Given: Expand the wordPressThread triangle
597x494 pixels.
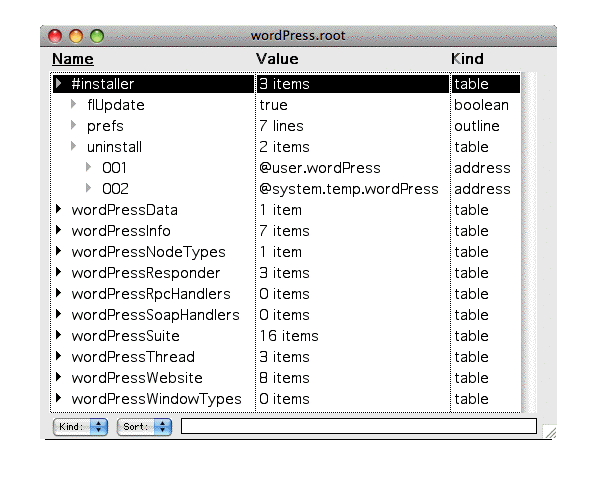Looking at the screenshot, I should pyautogui.click(x=59, y=356).
